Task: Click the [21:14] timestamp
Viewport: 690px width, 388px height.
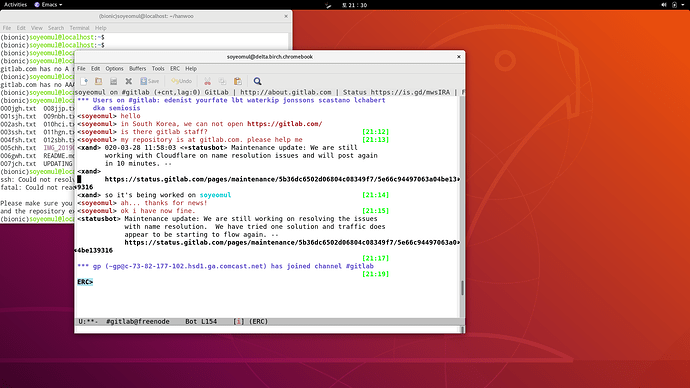Action: [x=375, y=195]
